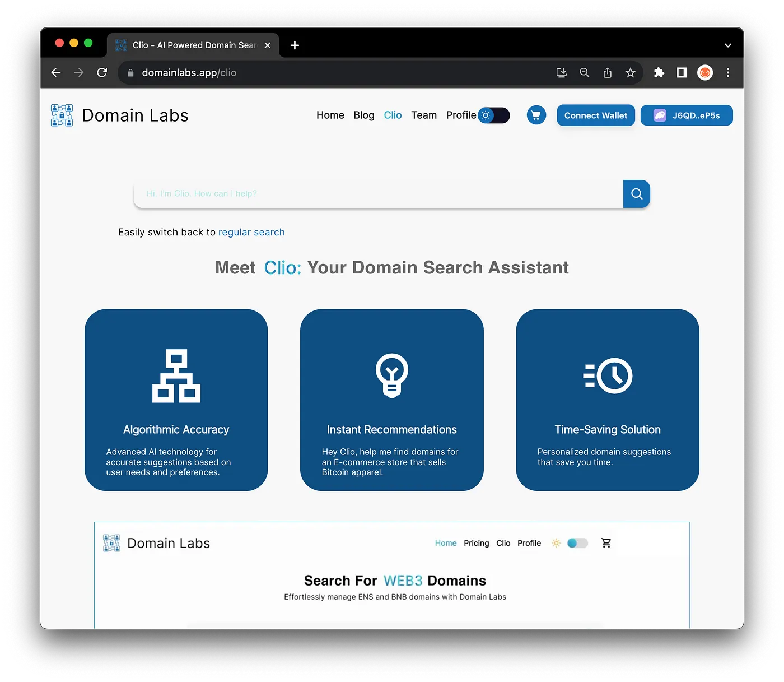The height and width of the screenshot is (682, 784).
Task: Open the shopping cart in top navigation
Action: click(x=536, y=115)
